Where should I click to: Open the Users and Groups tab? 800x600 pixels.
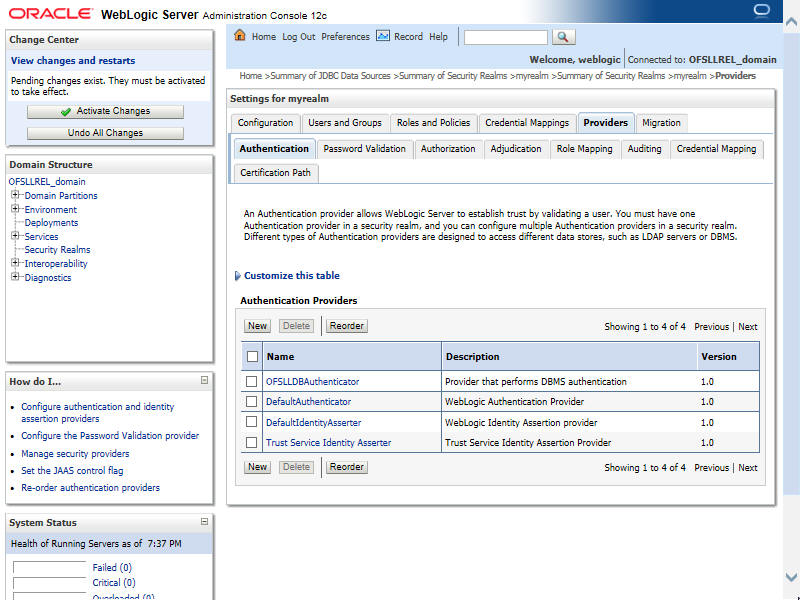[345, 123]
